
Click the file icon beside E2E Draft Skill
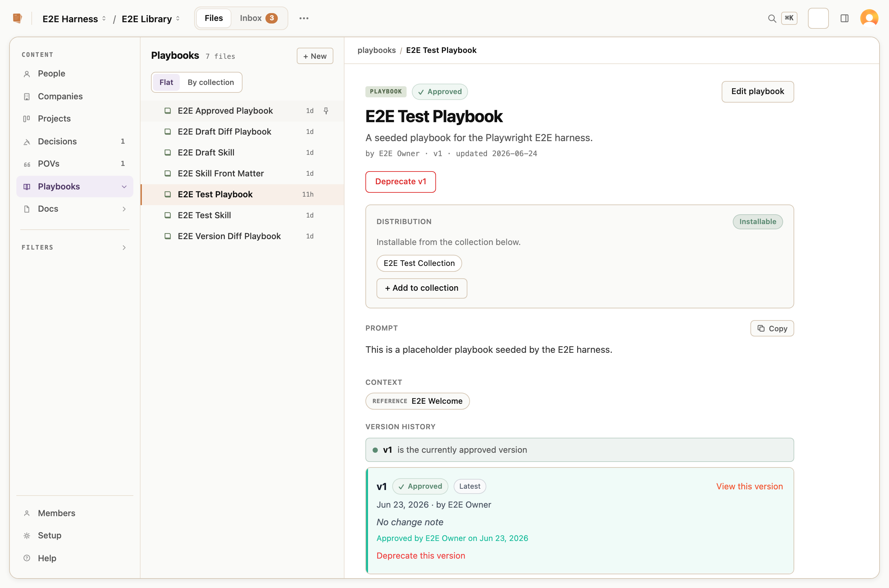[x=168, y=153]
